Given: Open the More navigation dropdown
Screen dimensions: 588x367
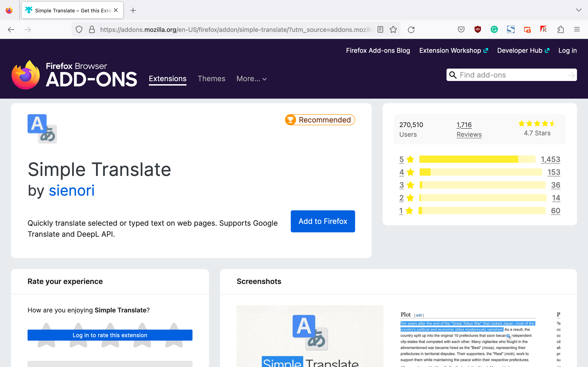Looking at the screenshot, I should point(251,79).
